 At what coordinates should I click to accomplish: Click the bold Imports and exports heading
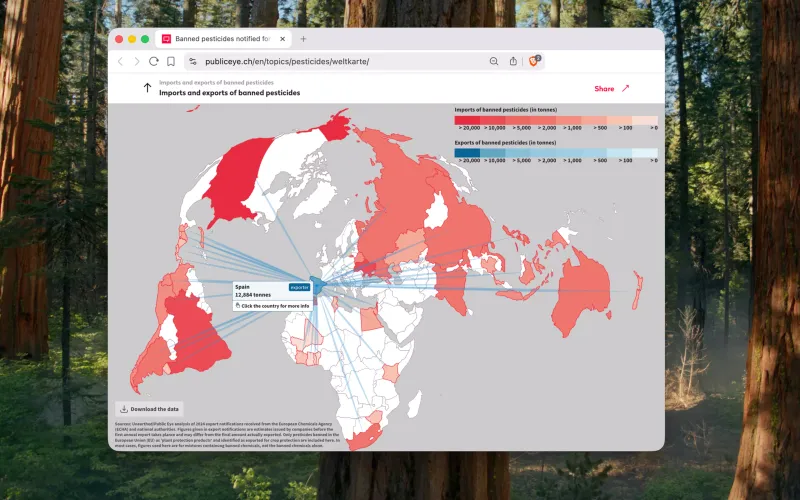230,93
